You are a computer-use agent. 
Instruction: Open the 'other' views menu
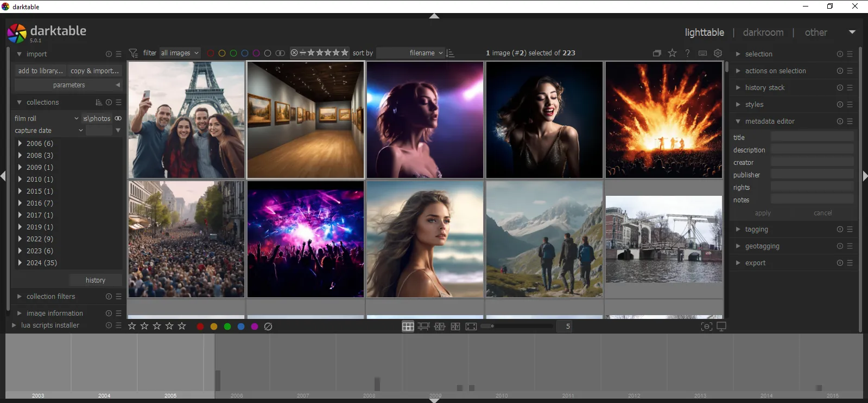816,33
